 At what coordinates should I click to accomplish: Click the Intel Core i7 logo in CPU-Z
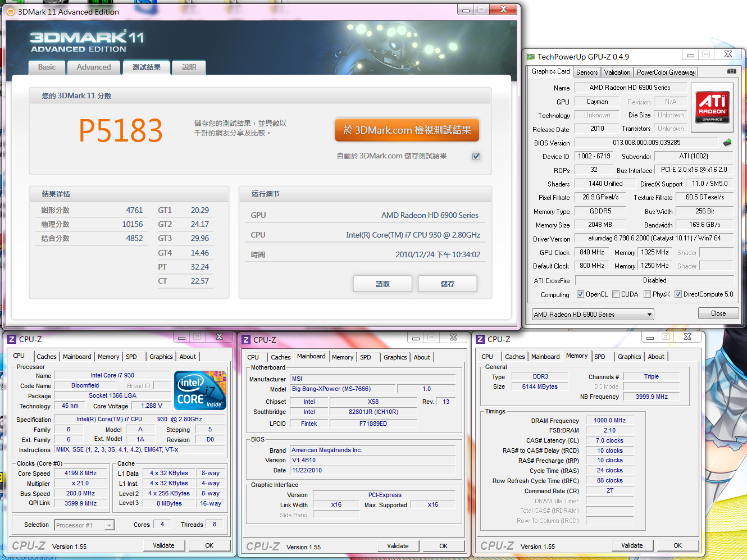201,390
